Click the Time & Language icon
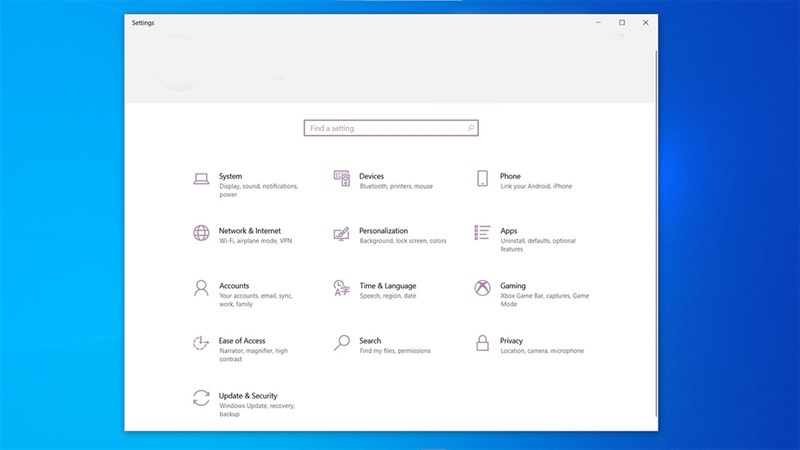Screen dimensions: 800x450 pyautogui.click(x=341, y=288)
